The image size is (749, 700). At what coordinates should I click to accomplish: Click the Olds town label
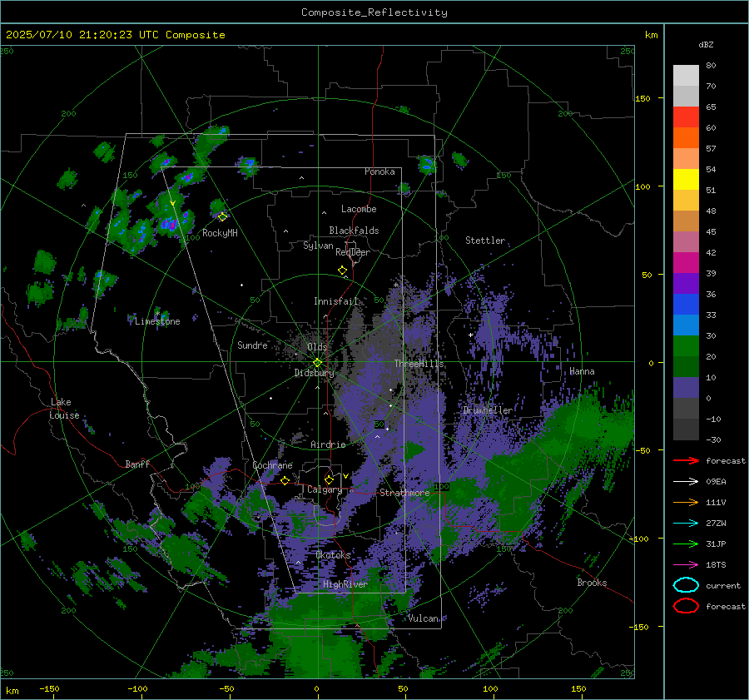(x=317, y=347)
